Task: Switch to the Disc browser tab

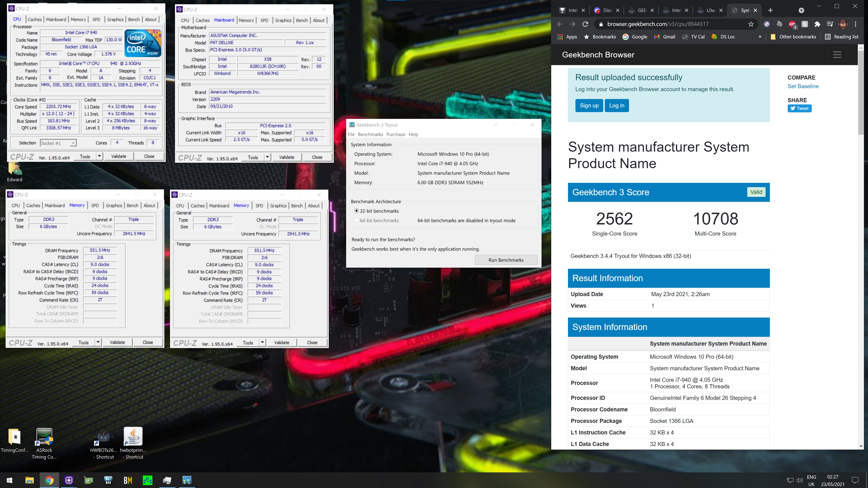Action: 607,10
